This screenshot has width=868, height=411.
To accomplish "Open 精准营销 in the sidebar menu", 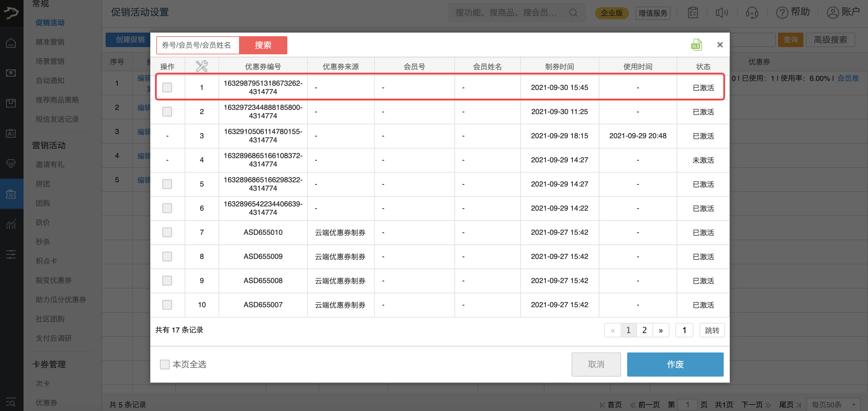I will [50, 42].
